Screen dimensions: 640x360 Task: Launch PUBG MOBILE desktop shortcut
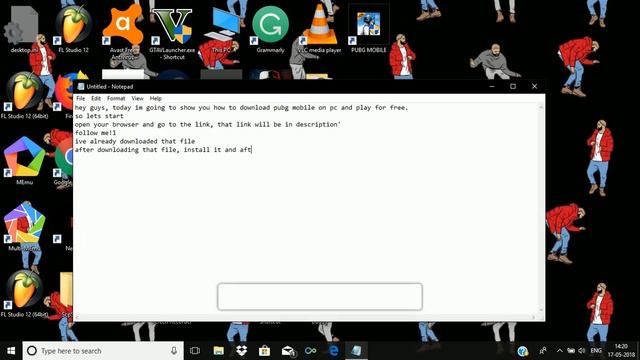tap(369, 29)
